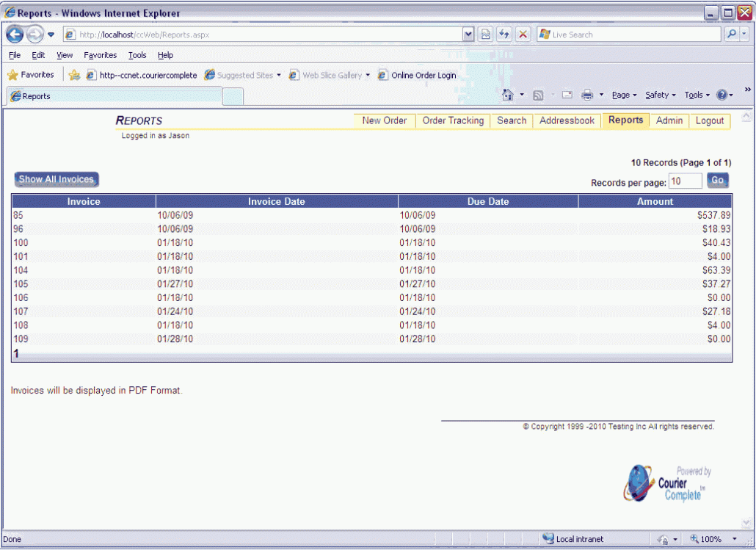Open the Home page icon
This screenshot has height=550, width=756.
[508, 95]
